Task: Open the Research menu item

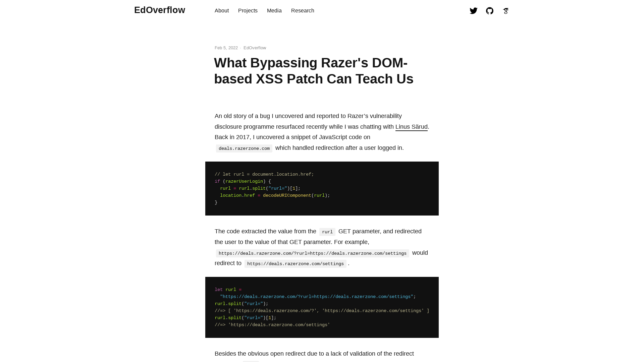Action: 303,11
